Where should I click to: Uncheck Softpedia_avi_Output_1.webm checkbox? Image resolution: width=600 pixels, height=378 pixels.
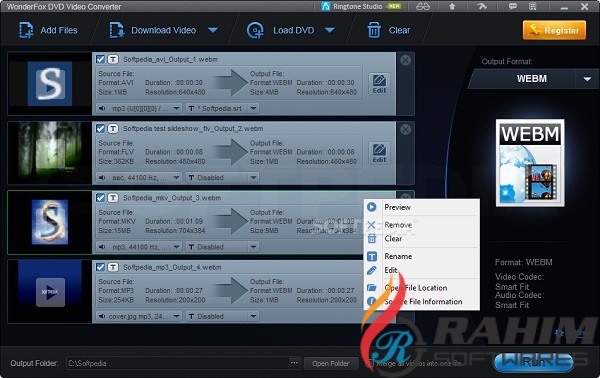pos(100,59)
